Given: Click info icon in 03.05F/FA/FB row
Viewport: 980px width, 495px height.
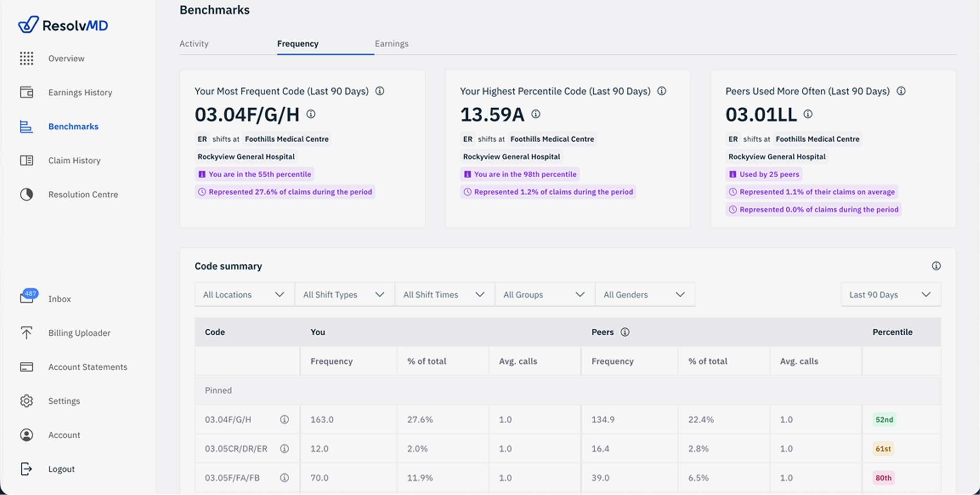Looking at the screenshot, I should (284, 478).
